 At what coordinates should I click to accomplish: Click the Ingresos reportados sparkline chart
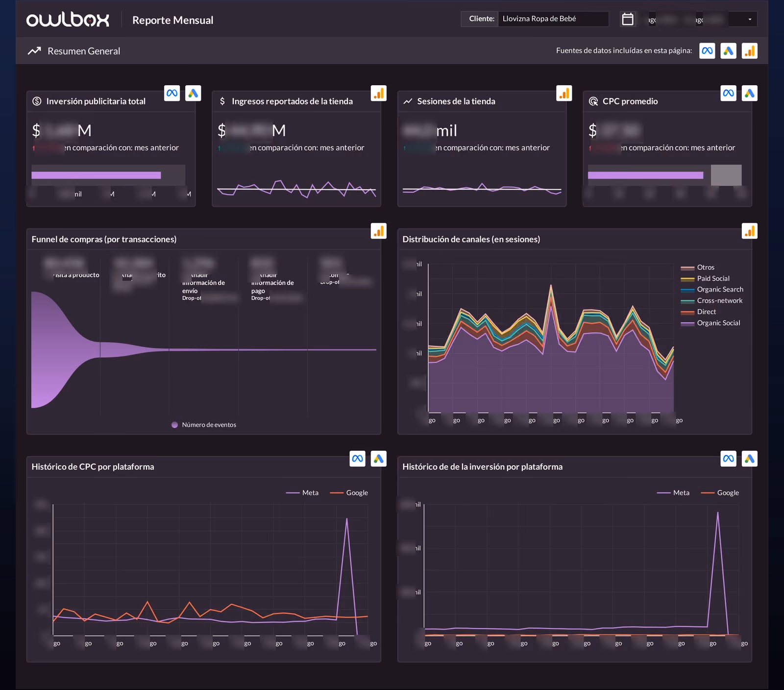pos(296,189)
